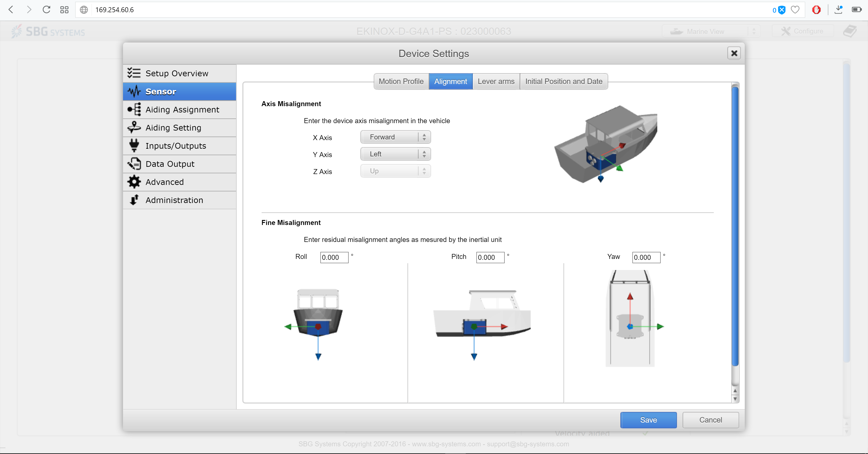Switch to the Motion Profile tab
The height and width of the screenshot is (454, 868).
(401, 81)
